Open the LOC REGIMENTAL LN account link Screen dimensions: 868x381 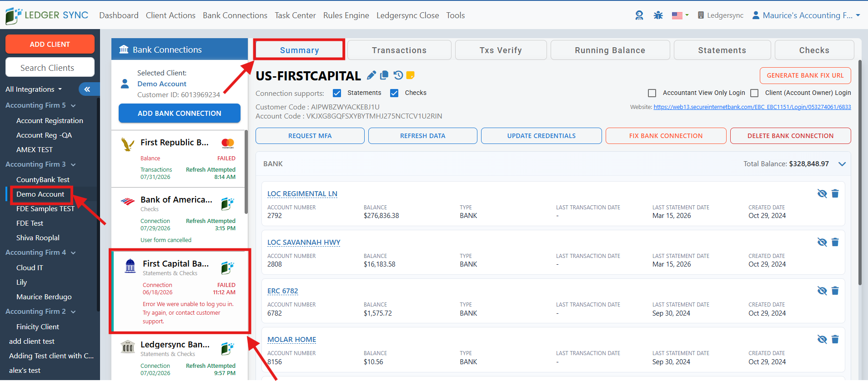tap(302, 194)
